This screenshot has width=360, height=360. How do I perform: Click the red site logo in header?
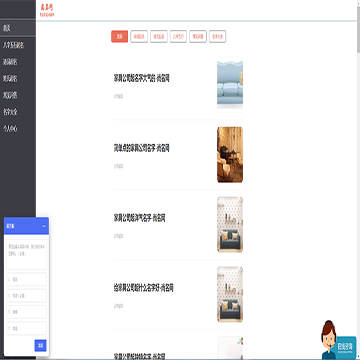pos(47,10)
